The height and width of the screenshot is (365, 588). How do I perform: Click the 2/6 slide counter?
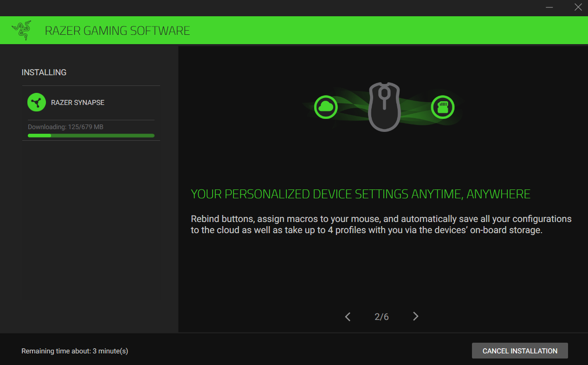click(x=381, y=317)
